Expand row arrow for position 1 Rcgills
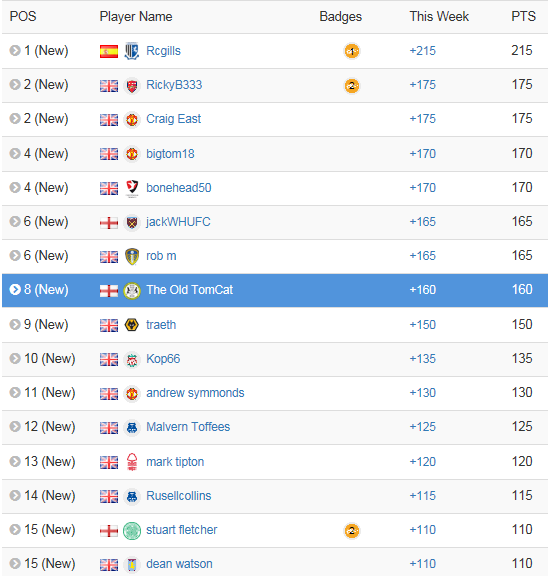Viewport: 548px width, 576px height. [15, 50]
